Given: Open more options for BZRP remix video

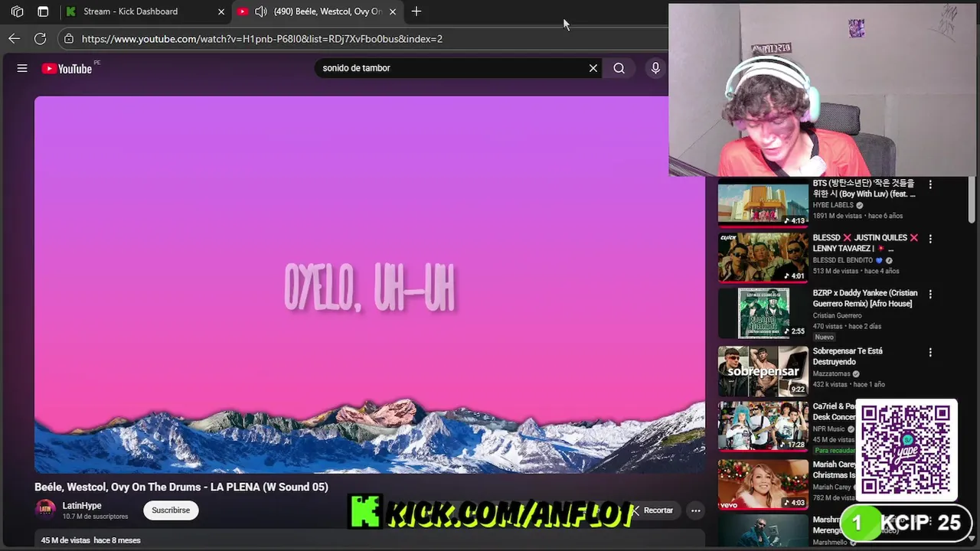Looking at the screenshot, I should point(930,294).
